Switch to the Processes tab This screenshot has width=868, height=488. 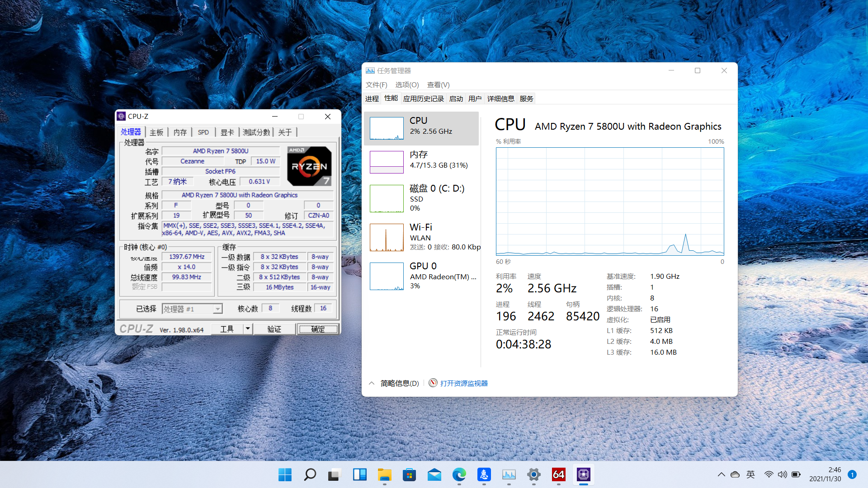tap(372, 99)
